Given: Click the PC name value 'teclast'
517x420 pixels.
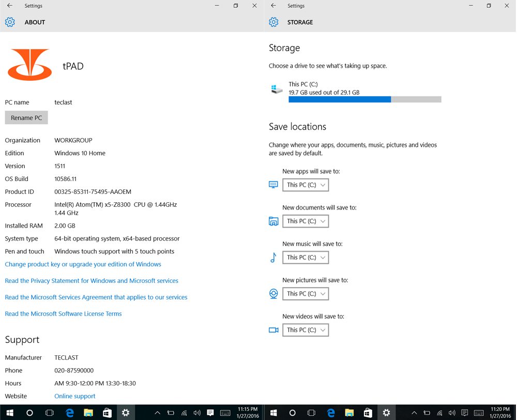Looking at the screenshot, I should (63, 102).
